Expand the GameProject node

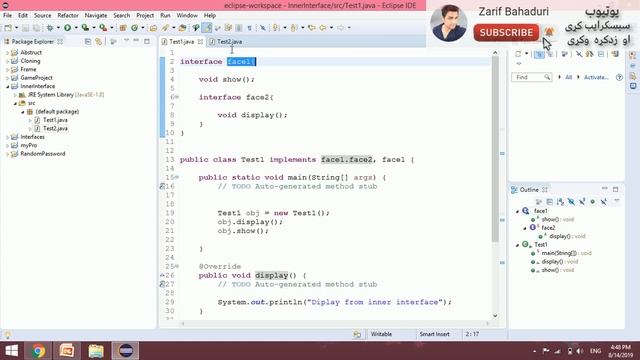pos(7,78)
